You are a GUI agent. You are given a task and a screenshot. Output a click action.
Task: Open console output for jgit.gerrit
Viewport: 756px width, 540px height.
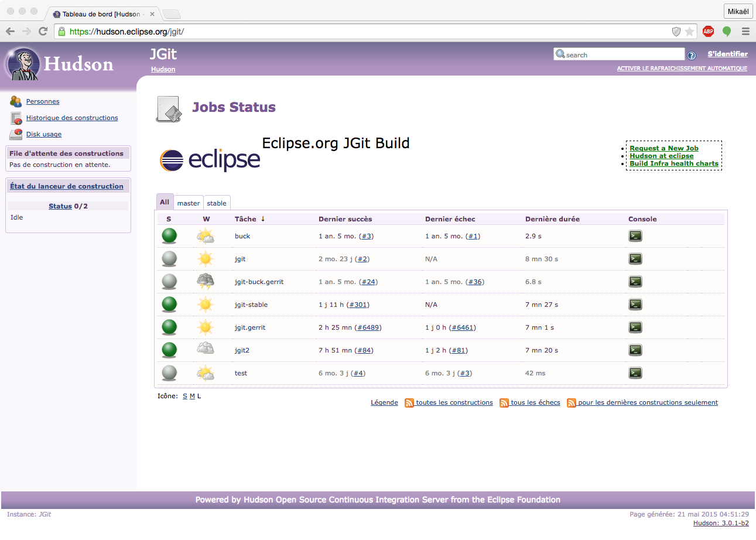point(635,327)
